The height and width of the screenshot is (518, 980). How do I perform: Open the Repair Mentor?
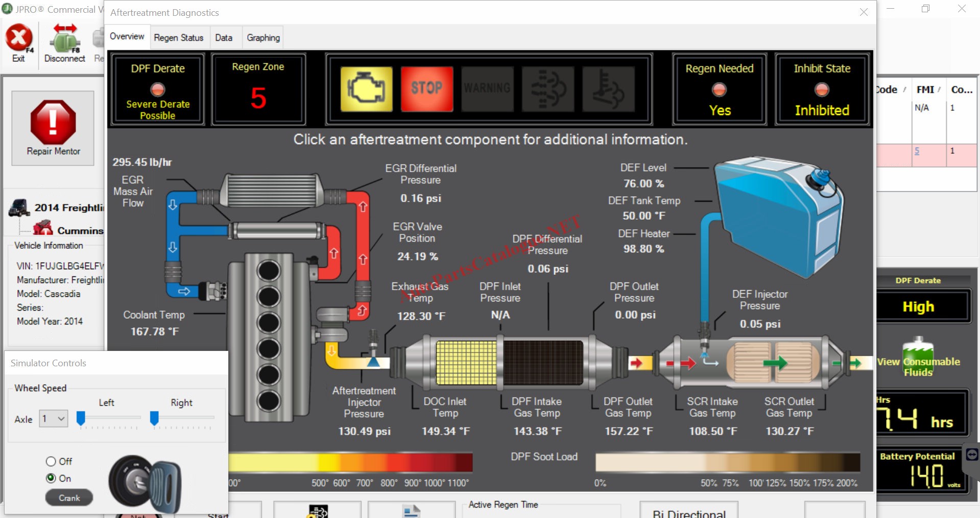tap(53, 128)
